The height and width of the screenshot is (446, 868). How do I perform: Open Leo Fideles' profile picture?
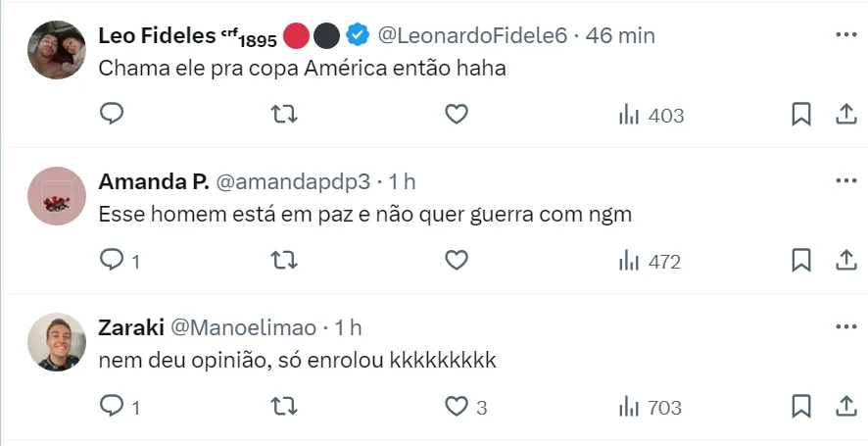57,50
